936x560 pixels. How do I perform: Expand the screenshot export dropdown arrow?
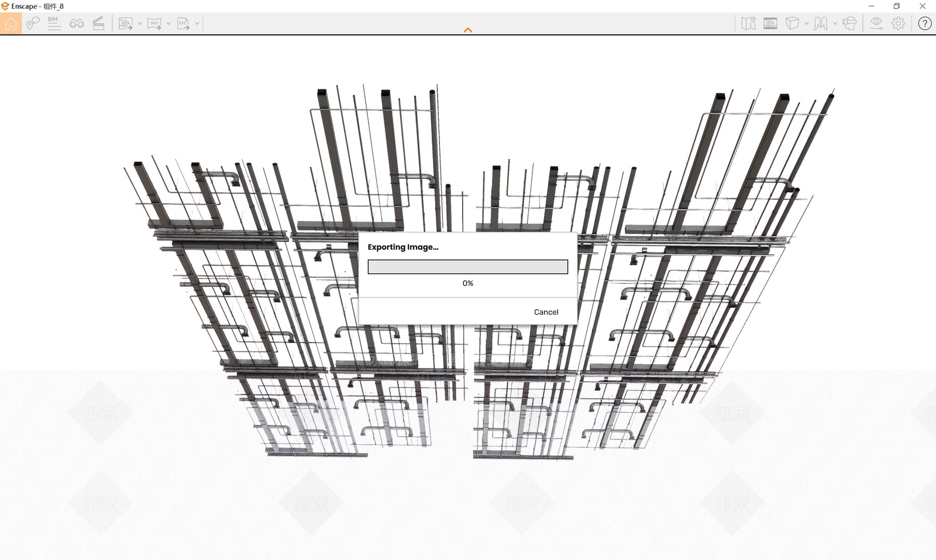(140, 23)
